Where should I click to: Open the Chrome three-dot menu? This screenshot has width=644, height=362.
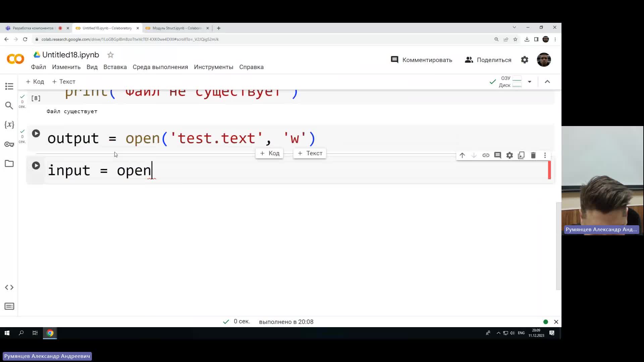click(555, 39)
